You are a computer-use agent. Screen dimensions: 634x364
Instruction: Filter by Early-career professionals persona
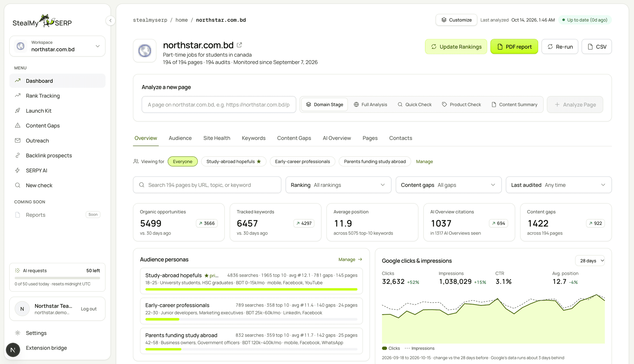click(302, 162)
